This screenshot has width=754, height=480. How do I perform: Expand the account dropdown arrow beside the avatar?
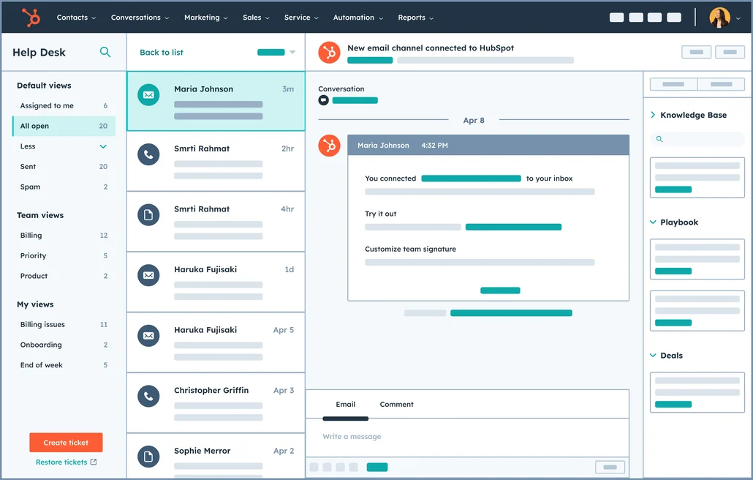738,19
